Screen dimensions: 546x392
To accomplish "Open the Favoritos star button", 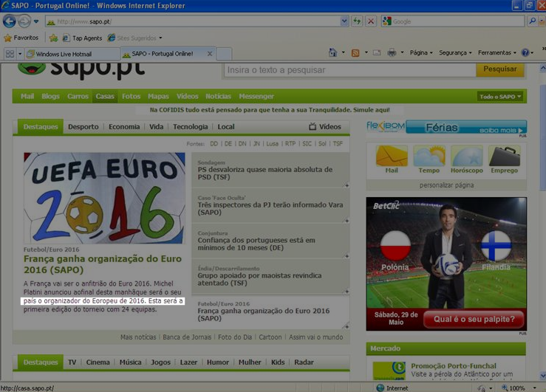I will pyautogui.click(x=21, y=38).
